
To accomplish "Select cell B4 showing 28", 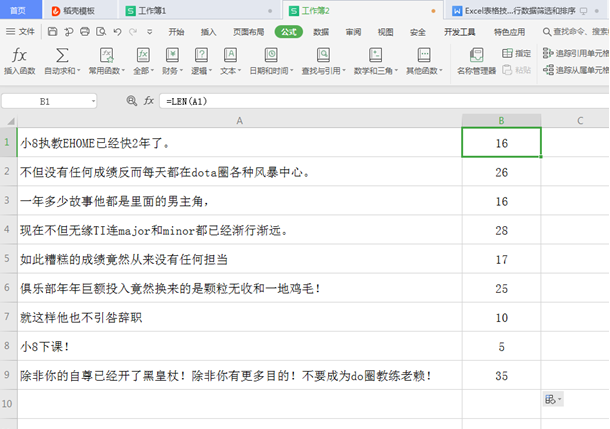I will pos(501,230).
